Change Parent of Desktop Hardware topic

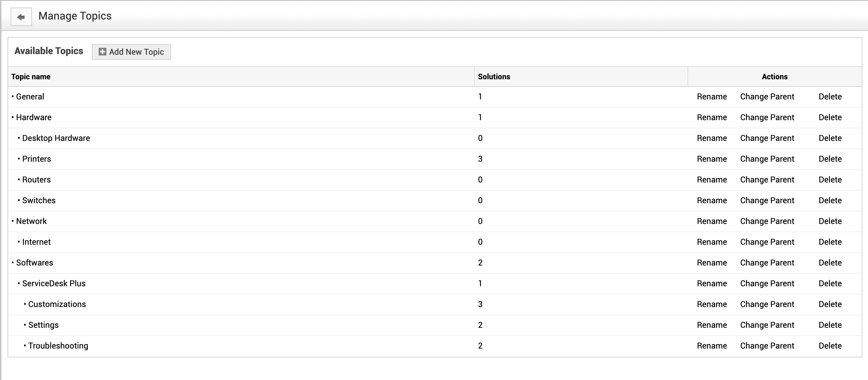click(767, 138)
